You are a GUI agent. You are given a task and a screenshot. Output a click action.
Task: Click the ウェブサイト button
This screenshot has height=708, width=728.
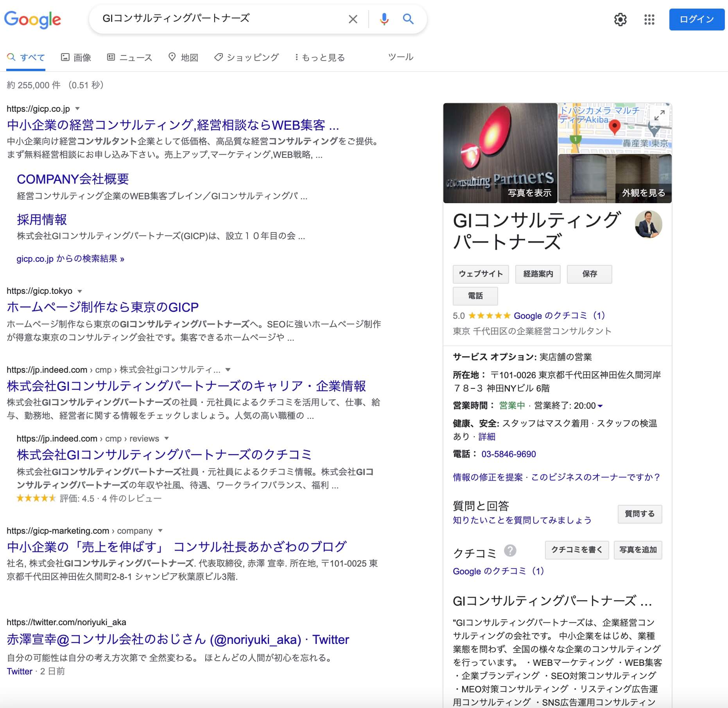coord(481,274)
